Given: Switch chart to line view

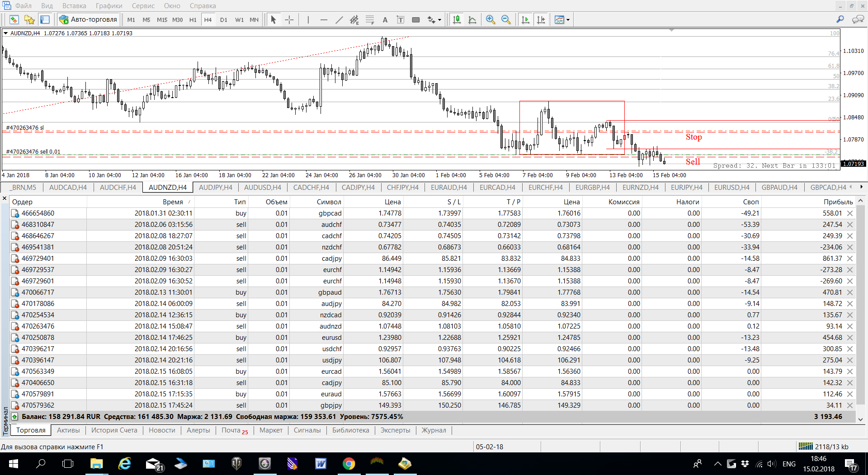Looking at the screenshot, I should point(472,19).
